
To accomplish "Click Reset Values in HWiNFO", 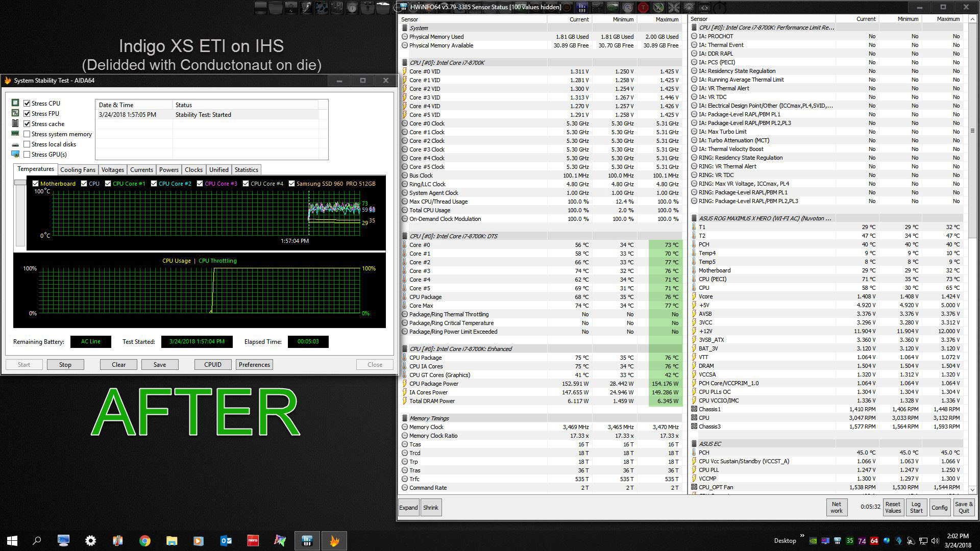I will tap(893, 507).
